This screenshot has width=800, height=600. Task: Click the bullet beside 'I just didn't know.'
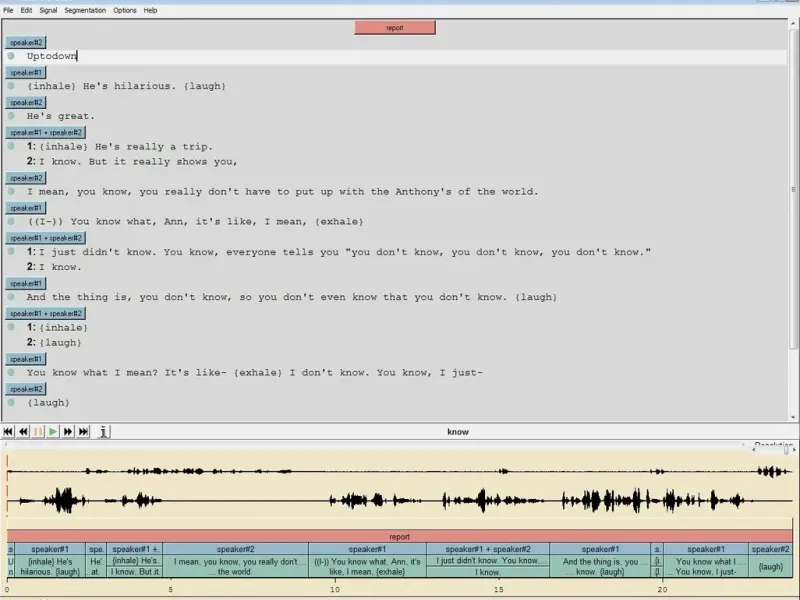(11, 252)
